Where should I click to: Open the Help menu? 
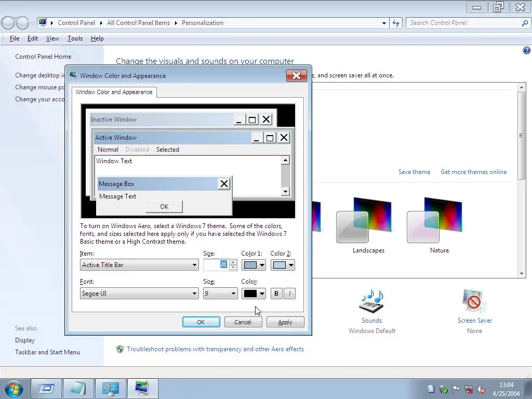click(97, 38)
